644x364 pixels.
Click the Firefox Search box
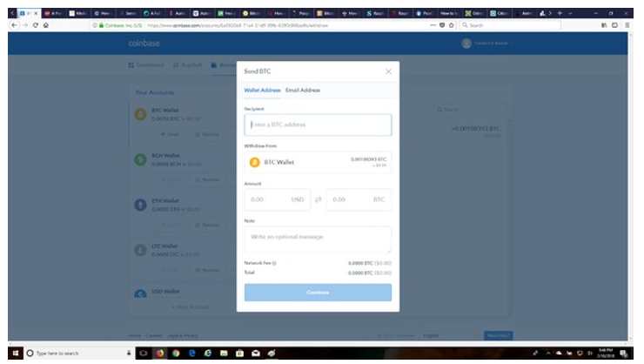tap(511, 25)
